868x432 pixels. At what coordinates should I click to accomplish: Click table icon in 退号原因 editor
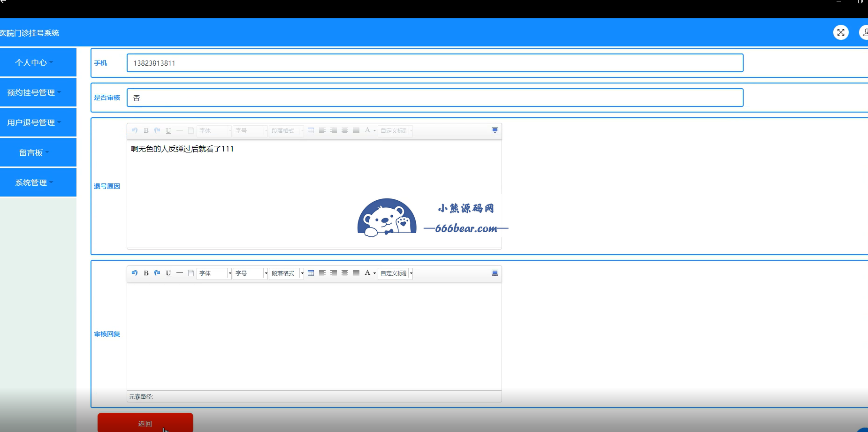(311, 130)
